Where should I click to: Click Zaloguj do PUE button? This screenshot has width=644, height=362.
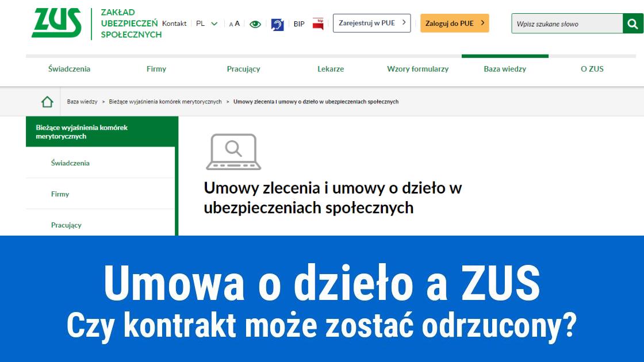click(x=454, y=23)
